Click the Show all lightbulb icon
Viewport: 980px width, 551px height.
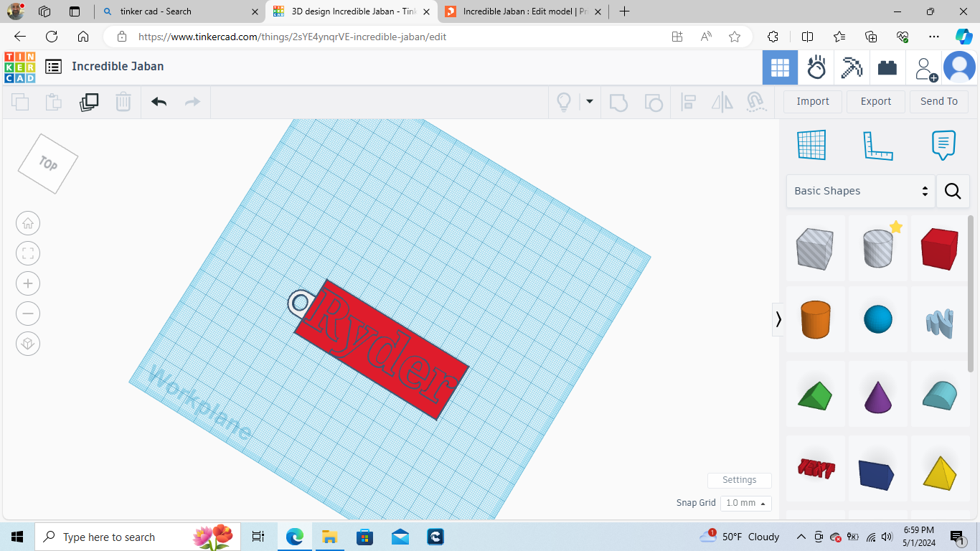564,102
